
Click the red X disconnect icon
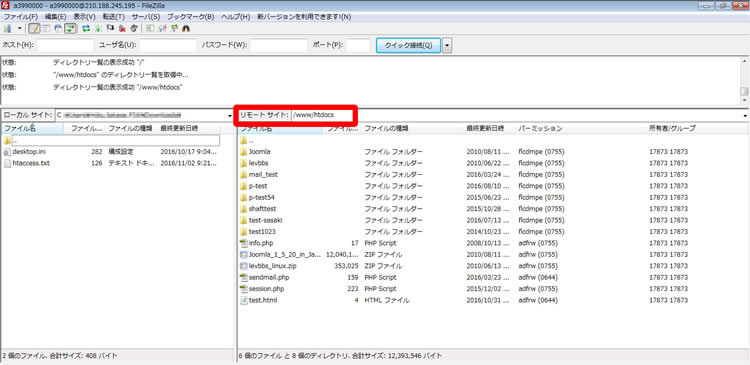pyautogui.click(x=122, y=29)
